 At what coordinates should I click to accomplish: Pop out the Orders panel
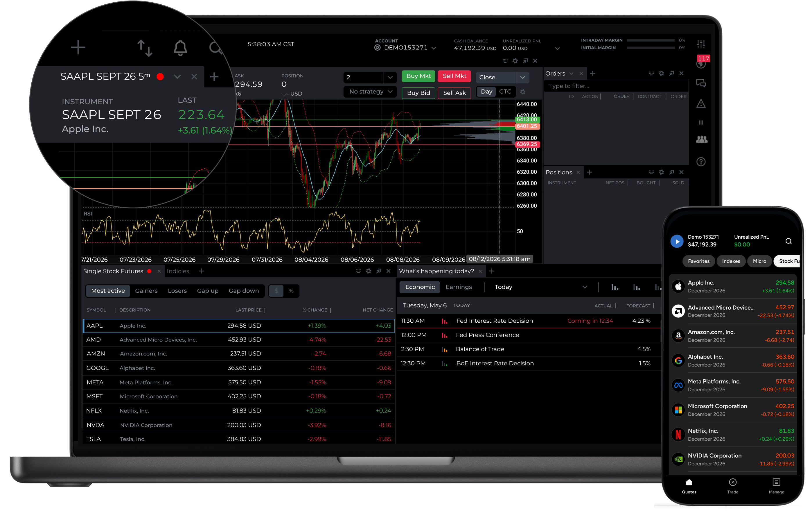point(671,73)
